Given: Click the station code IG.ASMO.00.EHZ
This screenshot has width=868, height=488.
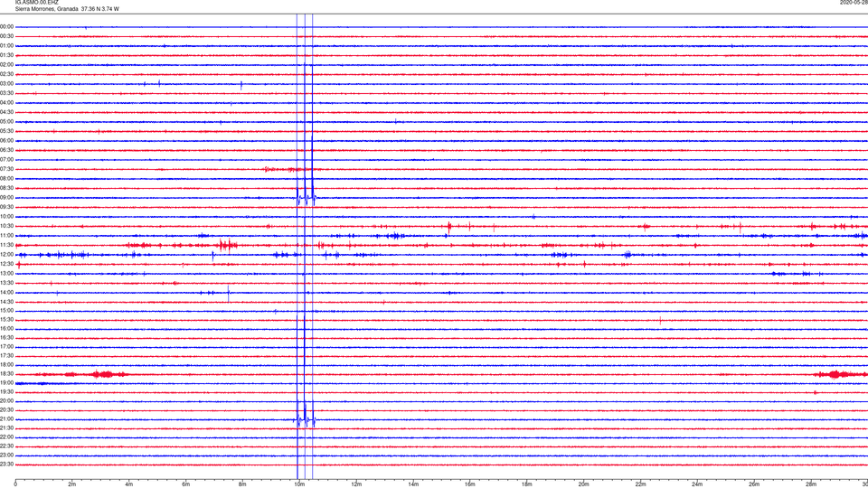Looking at the screenshot, I should 36,3.
